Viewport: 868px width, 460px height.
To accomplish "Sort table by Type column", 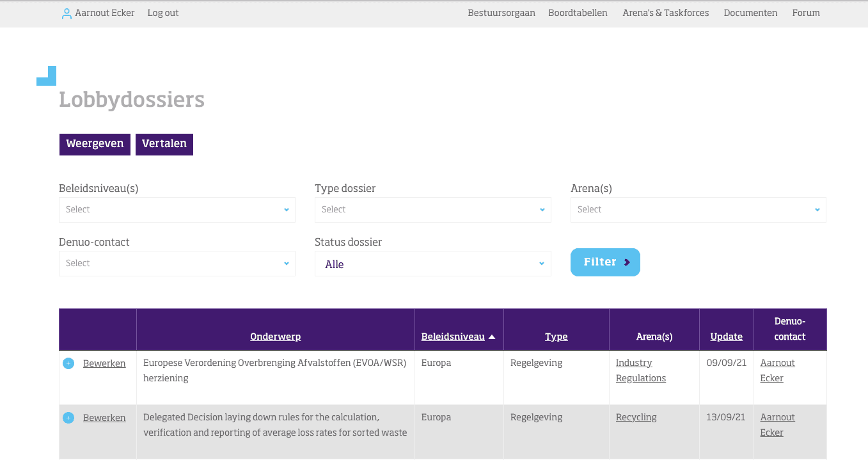I will pyautogui.click(x=556, y=337).
